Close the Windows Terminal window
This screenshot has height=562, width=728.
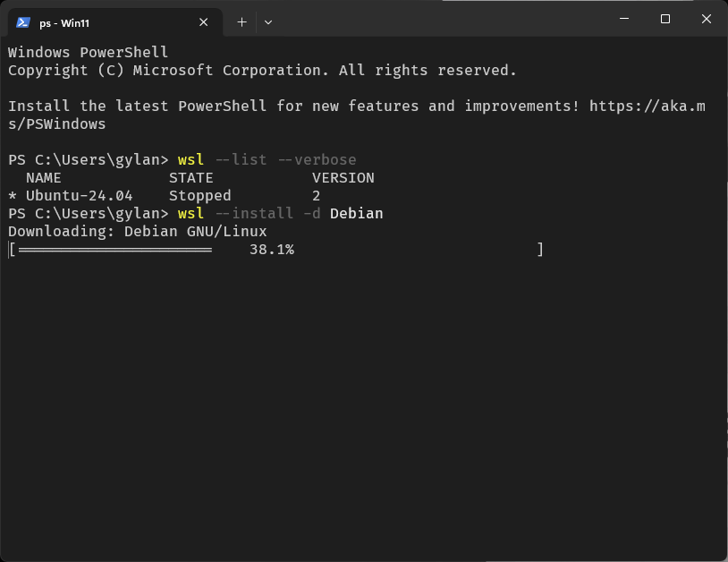pos(707,19)
